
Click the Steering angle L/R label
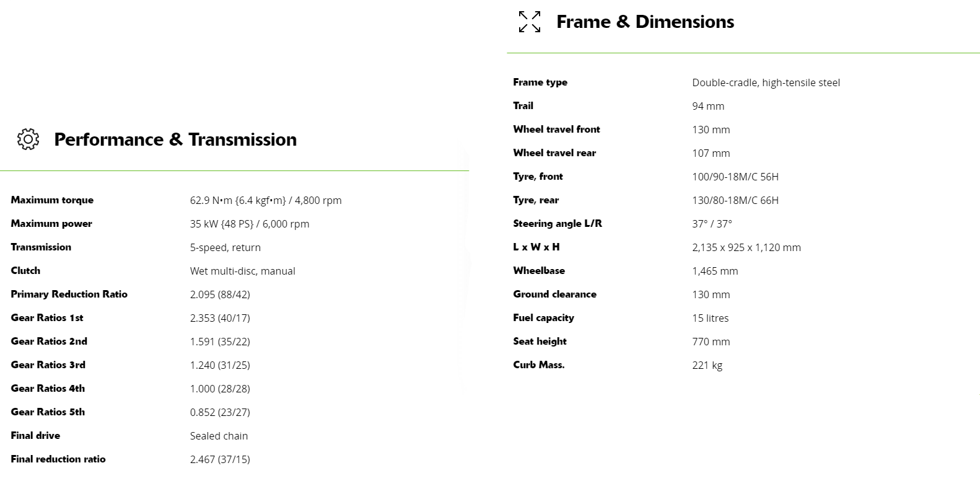coord(558,224)
